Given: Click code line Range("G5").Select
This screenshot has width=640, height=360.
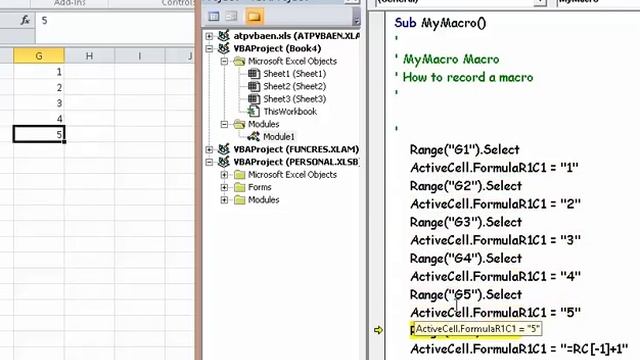Looking at the screenshot, I should 466,295.
